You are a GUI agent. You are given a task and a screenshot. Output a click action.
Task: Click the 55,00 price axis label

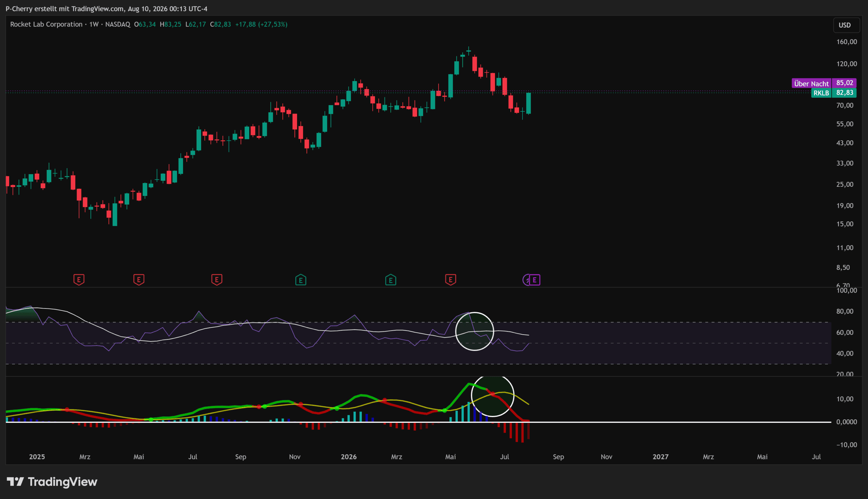click(845, 124)
